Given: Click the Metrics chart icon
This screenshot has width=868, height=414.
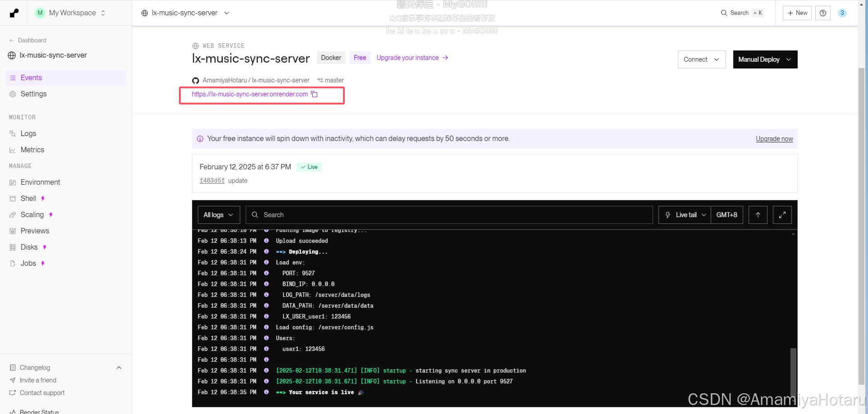Looking at the screenshot, I should coord(13,150).
